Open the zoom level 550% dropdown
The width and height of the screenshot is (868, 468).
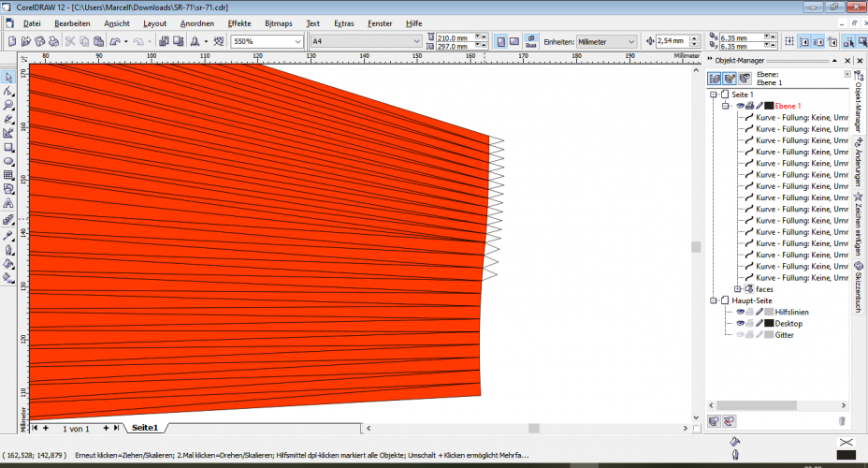297,41
